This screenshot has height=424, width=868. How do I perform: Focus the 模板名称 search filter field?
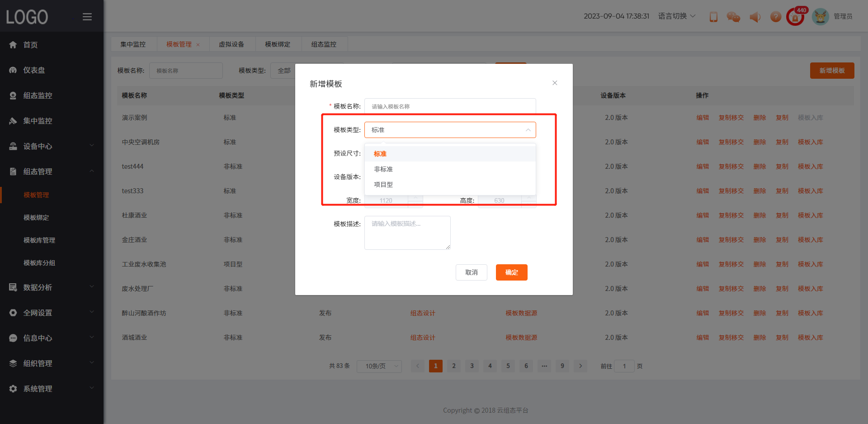pyautogui.click(x=186, y=71)
